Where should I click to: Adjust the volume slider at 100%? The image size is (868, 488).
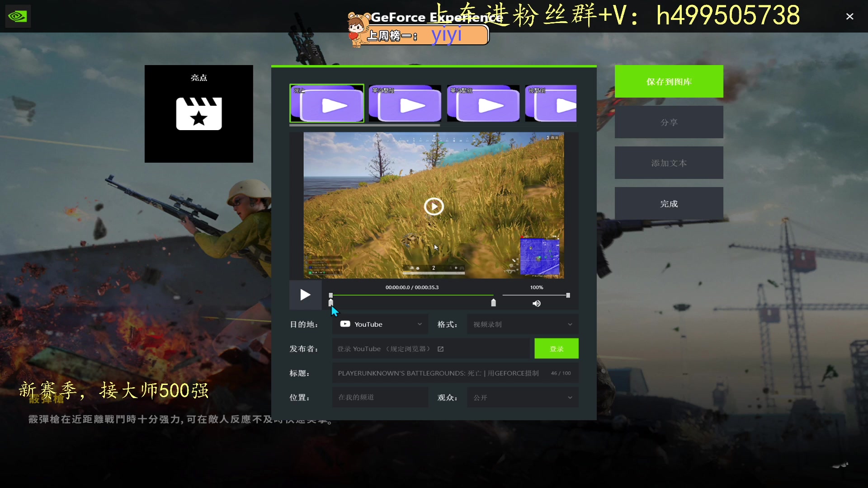[x=536, y=295]
